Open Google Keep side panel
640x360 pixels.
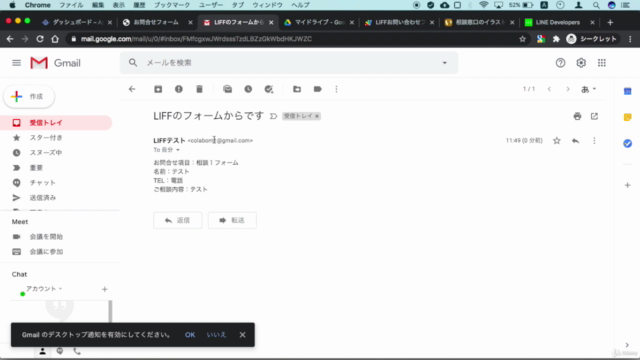627,118
